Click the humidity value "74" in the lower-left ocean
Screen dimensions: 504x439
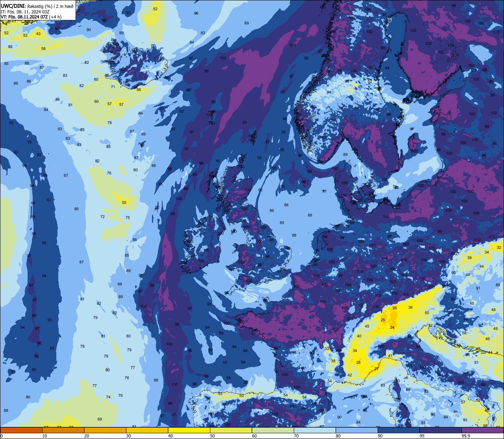[108, 397]
